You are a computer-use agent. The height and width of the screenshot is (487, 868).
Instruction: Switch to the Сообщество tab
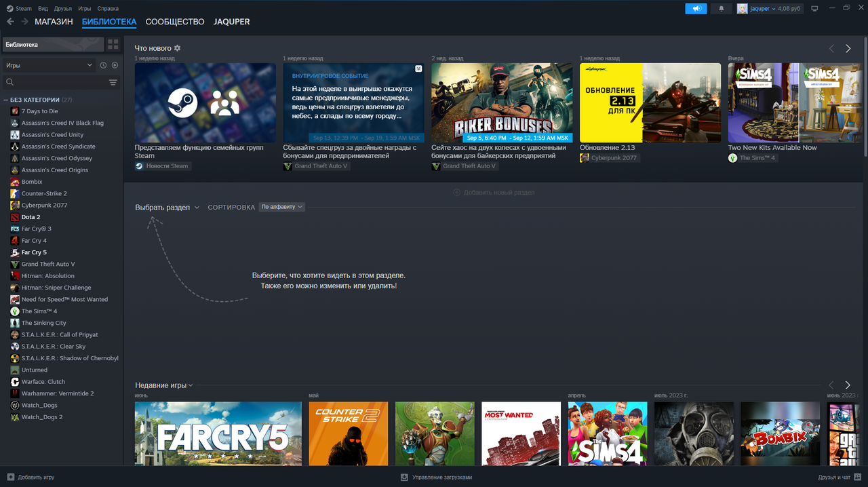(x=175, y=22)
